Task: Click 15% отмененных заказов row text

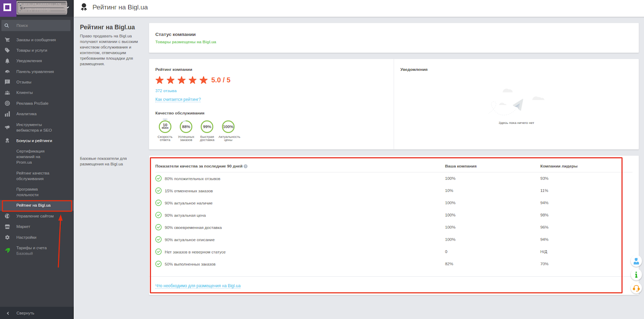Action: pos(189,191)
